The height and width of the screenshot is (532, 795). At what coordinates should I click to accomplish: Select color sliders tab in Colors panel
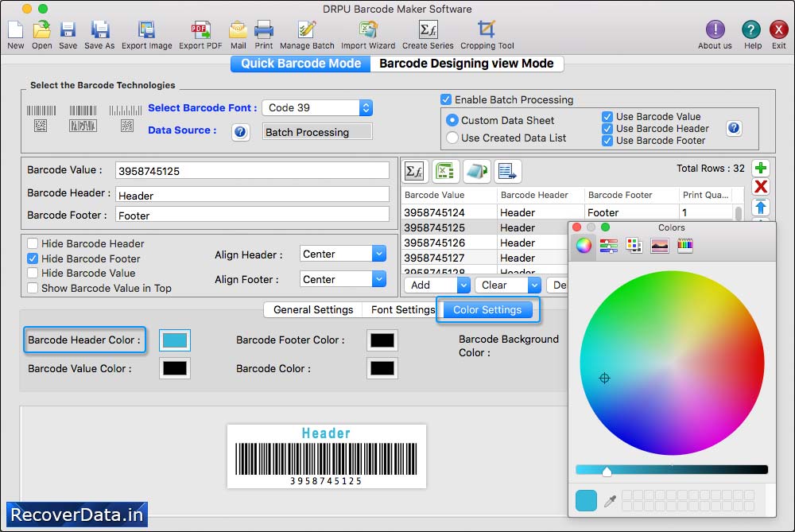click(608, 246)
